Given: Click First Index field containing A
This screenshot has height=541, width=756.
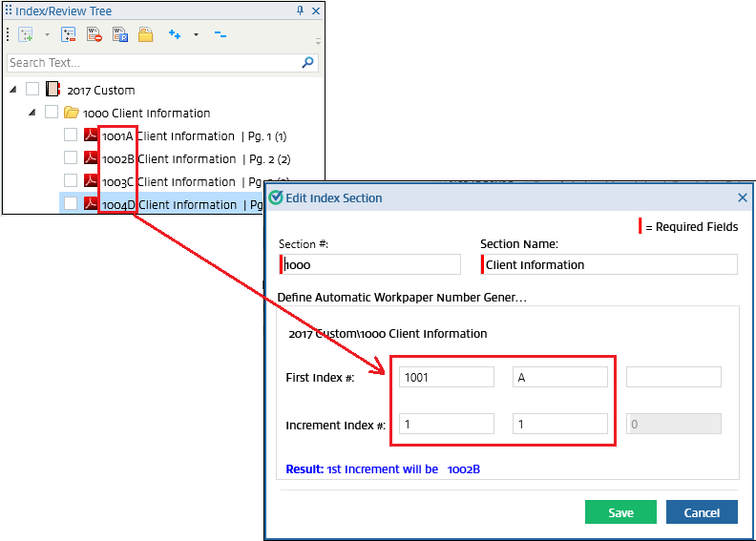Looking at the screenshot, I should [560, 377].
